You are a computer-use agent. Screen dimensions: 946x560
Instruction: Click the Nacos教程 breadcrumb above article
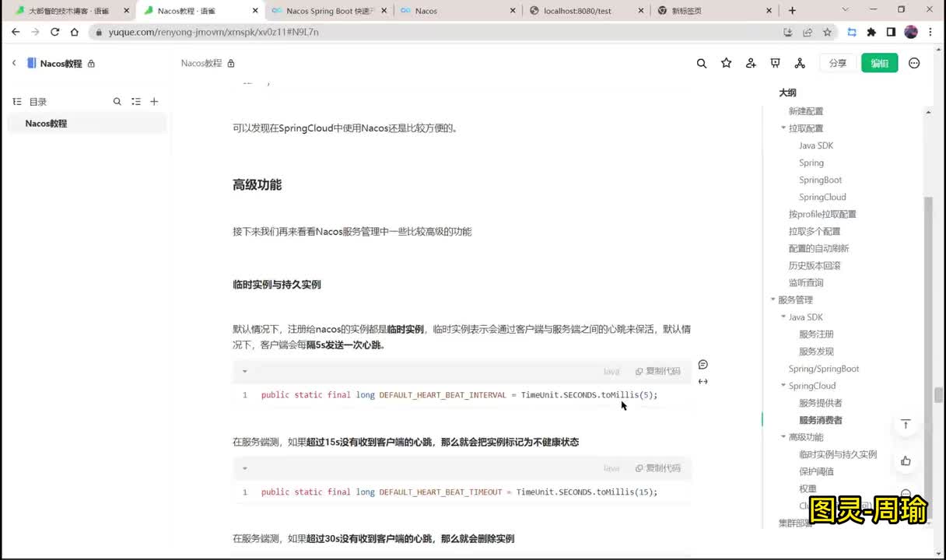(x=201, y=63)
